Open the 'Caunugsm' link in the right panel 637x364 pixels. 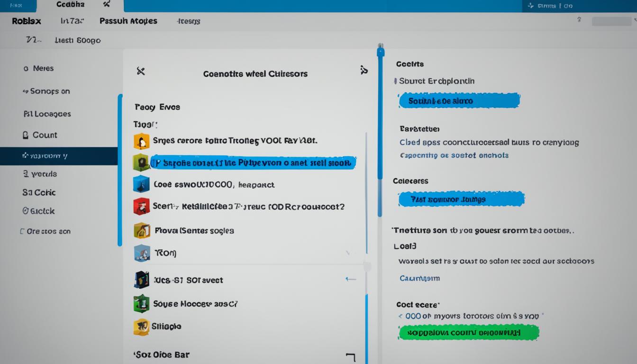pos(419,278)
